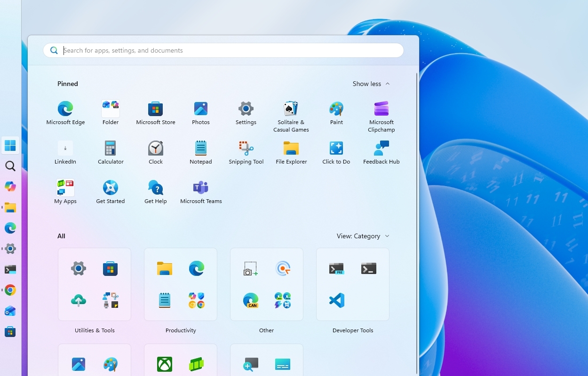Click the Start menu search box
This screenshot has height=376, width=588.
[x=223, y=50]
